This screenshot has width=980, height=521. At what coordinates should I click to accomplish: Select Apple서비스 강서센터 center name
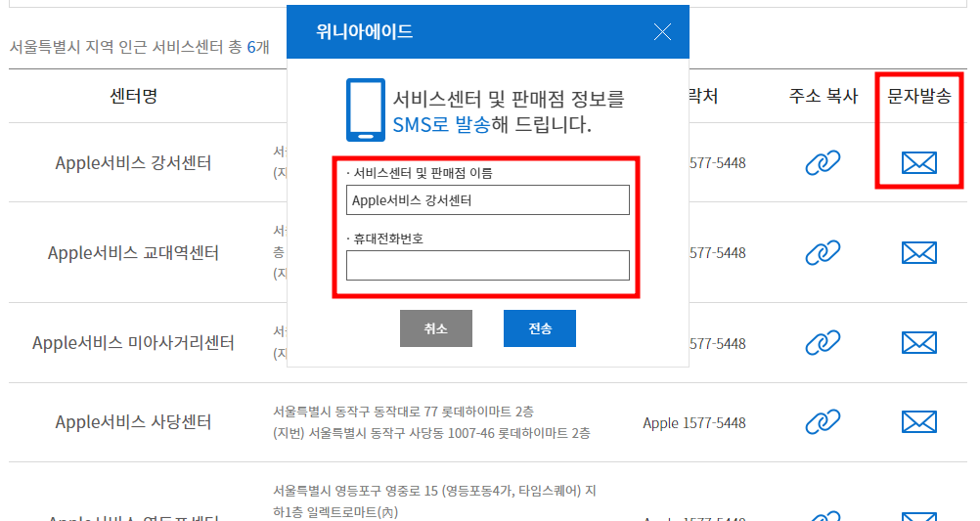[x=133, y=163]
